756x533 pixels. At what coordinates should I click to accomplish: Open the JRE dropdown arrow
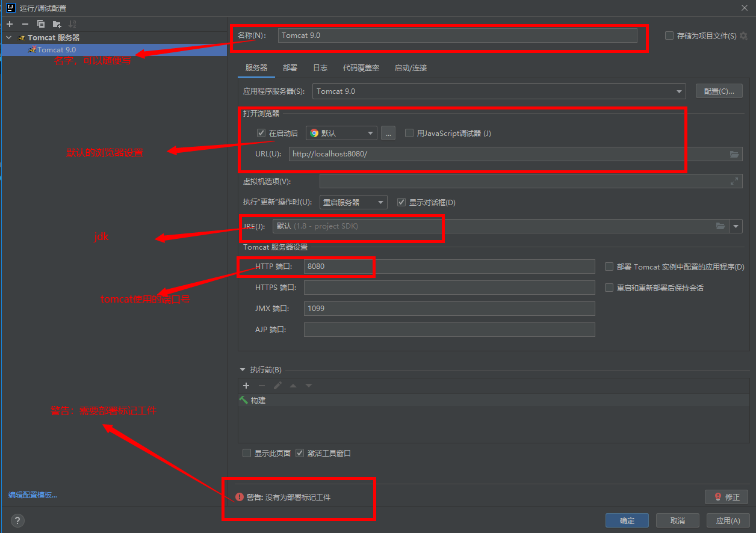(736, 226)
